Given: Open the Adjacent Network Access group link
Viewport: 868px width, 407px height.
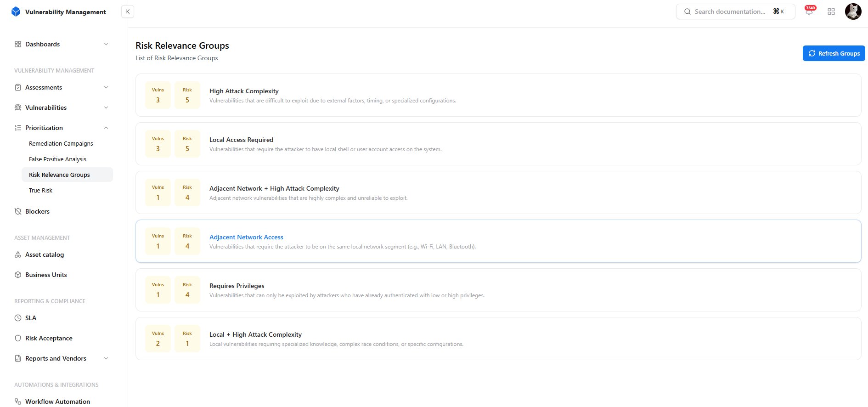Looking at the screenshot, I should pyautogui.click(x=246, y=237).
